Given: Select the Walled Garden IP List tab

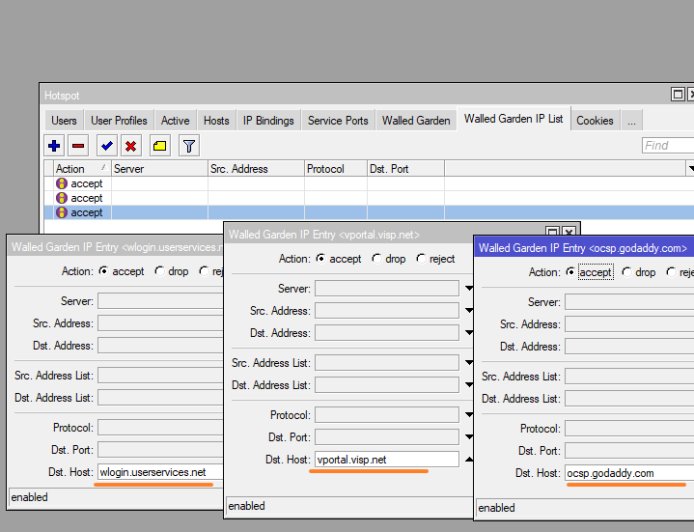Looking at the screenshot, I should tap(513, 119).
